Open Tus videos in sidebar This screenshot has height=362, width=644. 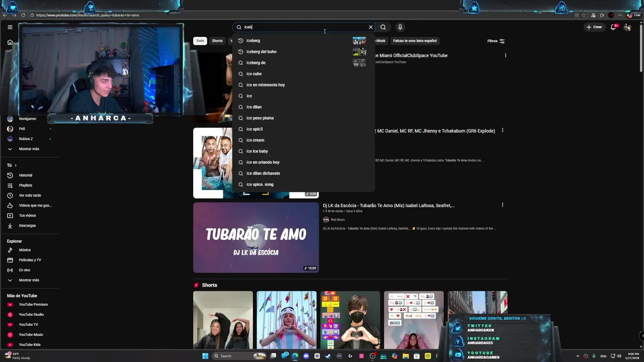28,216
